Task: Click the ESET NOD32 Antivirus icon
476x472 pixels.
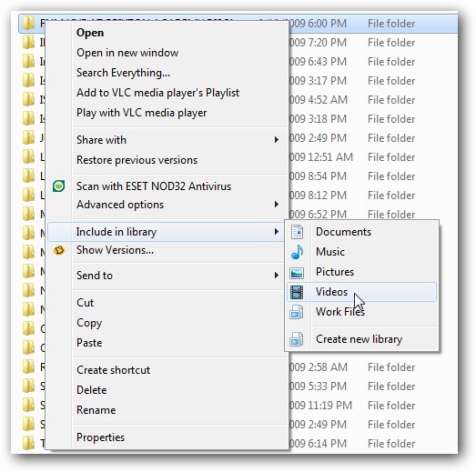Action: tap(58, 186)
